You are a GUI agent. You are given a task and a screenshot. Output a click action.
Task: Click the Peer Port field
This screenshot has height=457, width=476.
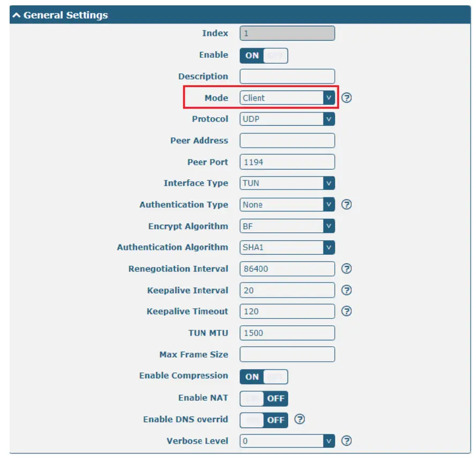(287, 162)
